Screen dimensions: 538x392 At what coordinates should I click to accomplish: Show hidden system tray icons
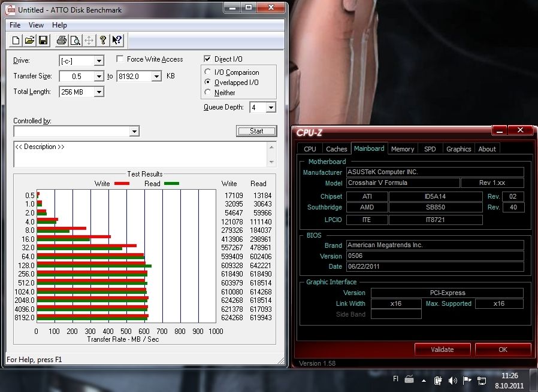[424, 381]
